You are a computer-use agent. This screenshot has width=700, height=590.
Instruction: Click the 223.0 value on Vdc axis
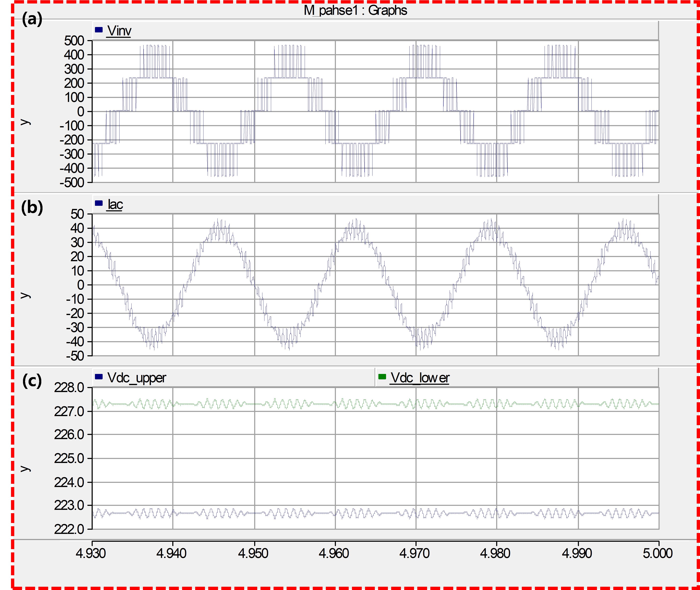click(69, 506)
